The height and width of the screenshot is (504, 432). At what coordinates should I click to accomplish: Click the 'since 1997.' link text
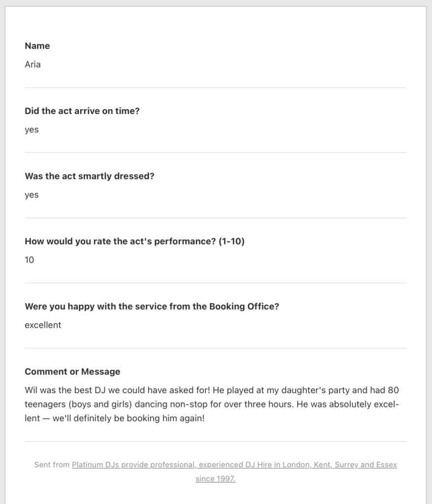[x=215, y=478]
